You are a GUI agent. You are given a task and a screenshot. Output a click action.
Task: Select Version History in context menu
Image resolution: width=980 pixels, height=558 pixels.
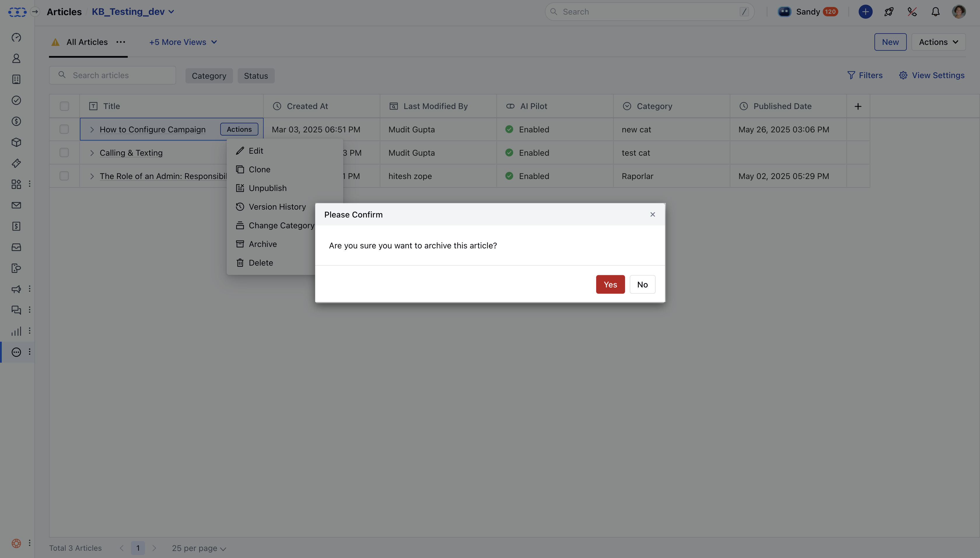[x=277, y=207]
